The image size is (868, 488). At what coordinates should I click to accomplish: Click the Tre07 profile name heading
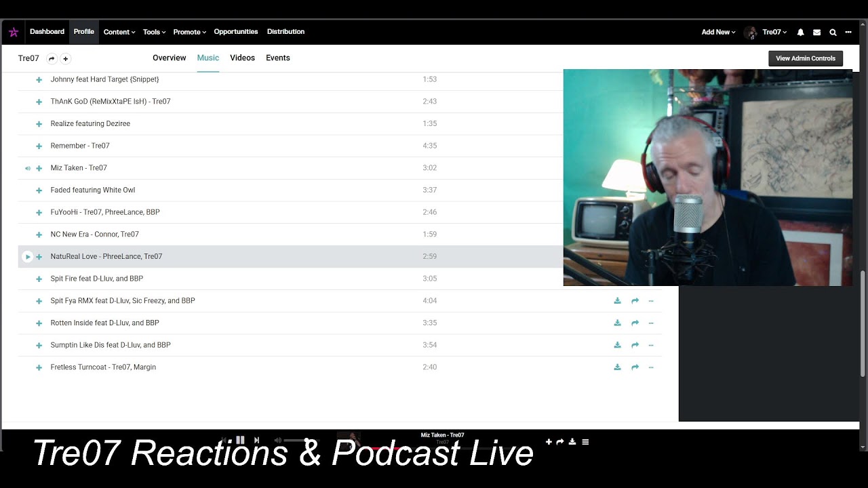[x=28, y=58]
